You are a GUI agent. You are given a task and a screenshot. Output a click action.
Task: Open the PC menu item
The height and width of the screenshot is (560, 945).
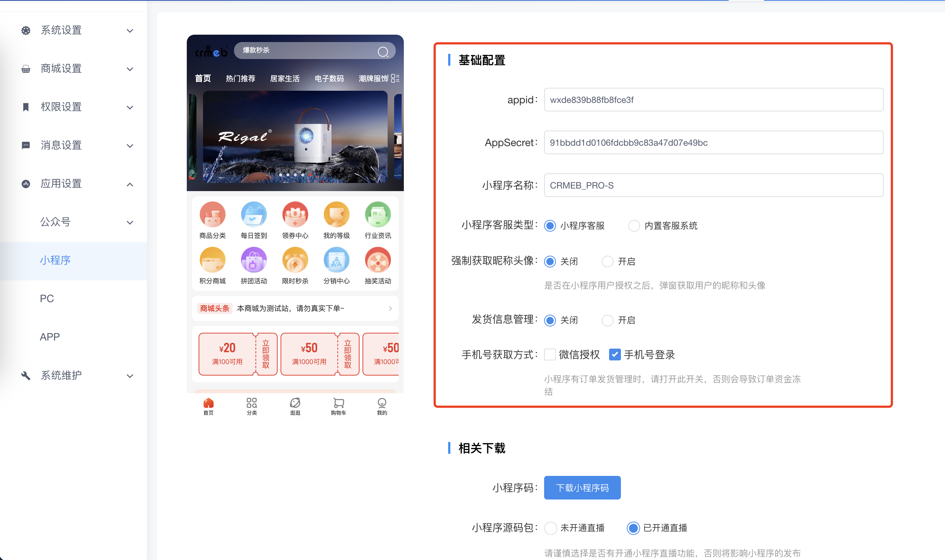47,298
